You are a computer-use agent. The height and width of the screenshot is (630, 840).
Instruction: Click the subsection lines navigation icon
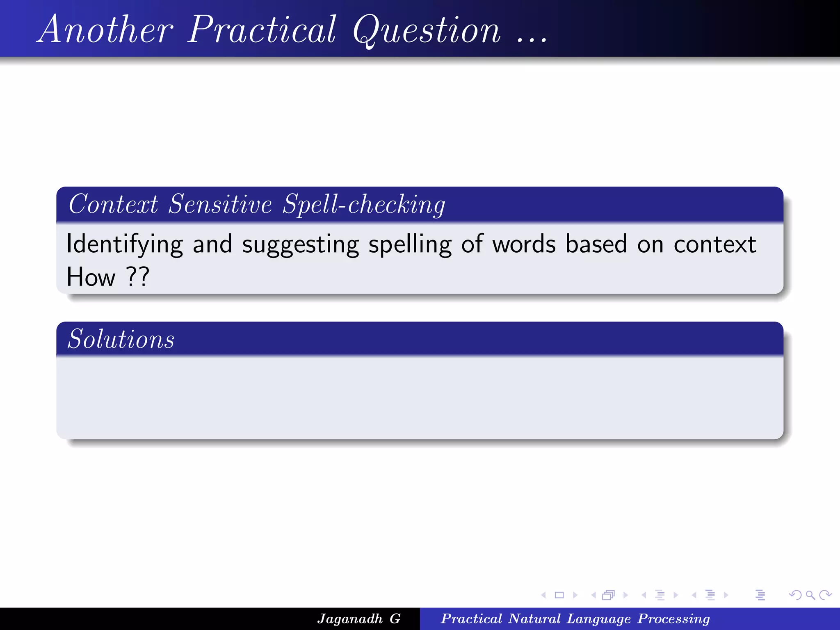point(660,595)
